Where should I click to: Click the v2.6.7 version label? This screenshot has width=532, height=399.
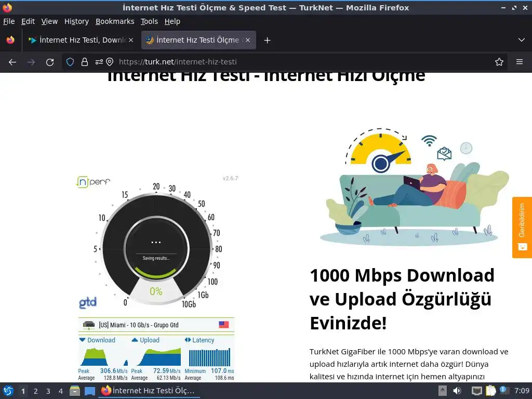point(230,178)
